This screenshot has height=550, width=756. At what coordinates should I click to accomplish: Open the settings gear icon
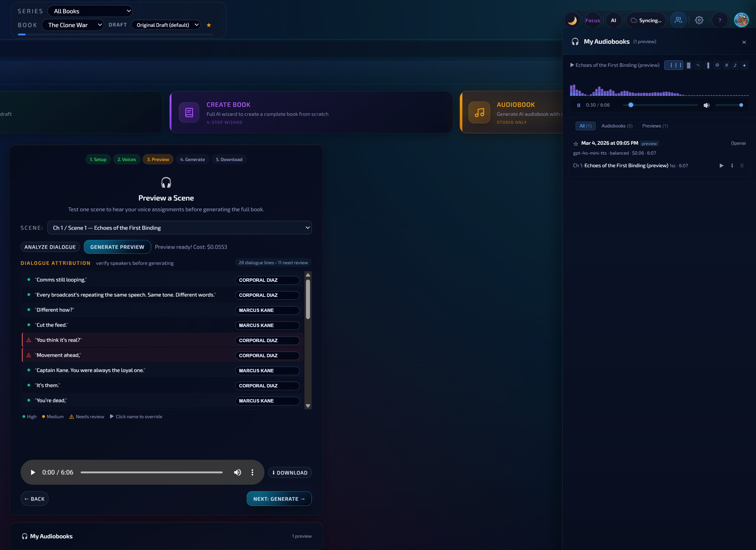pos(699,20)
